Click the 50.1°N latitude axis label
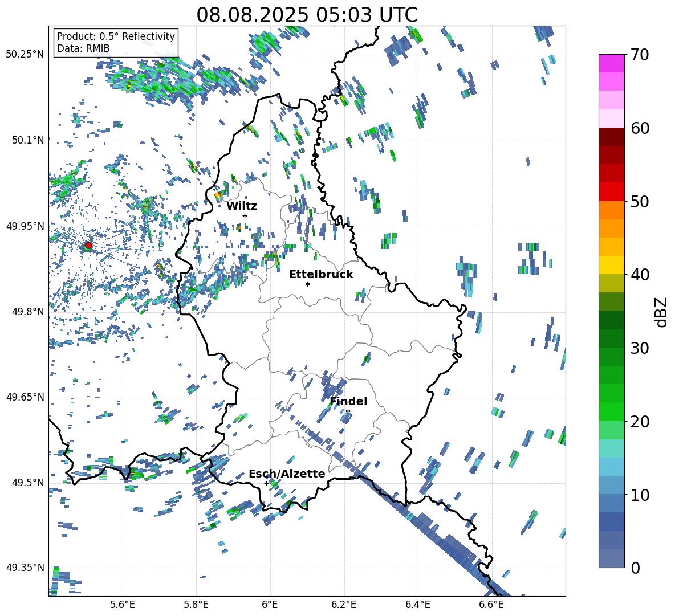The image size is (675, 616). pyautogui.click(x=28, y=140)
